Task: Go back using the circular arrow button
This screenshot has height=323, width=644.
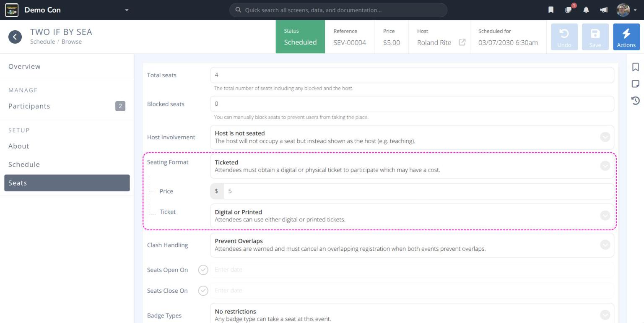Action: [15, 36]
